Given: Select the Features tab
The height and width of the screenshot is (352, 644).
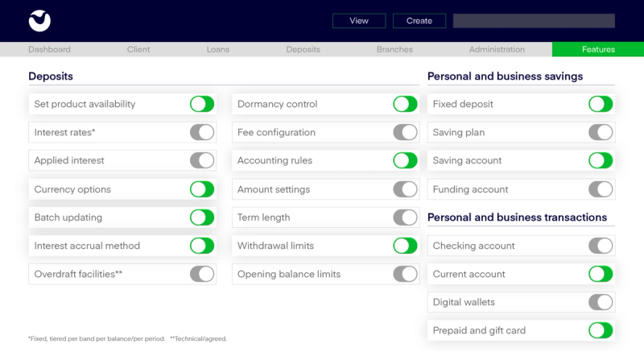Looking at the screenshot, I should pyautogui.click(x=598, y=49).
